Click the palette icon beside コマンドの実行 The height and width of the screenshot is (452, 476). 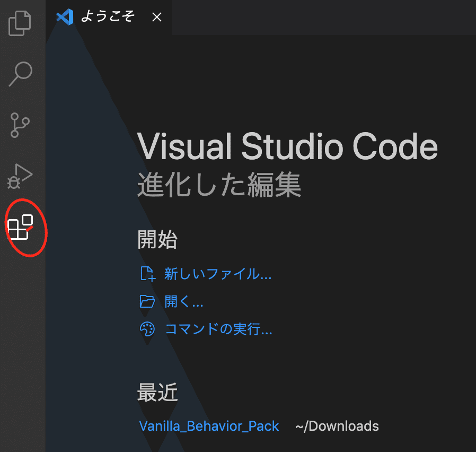pos(147,329)
